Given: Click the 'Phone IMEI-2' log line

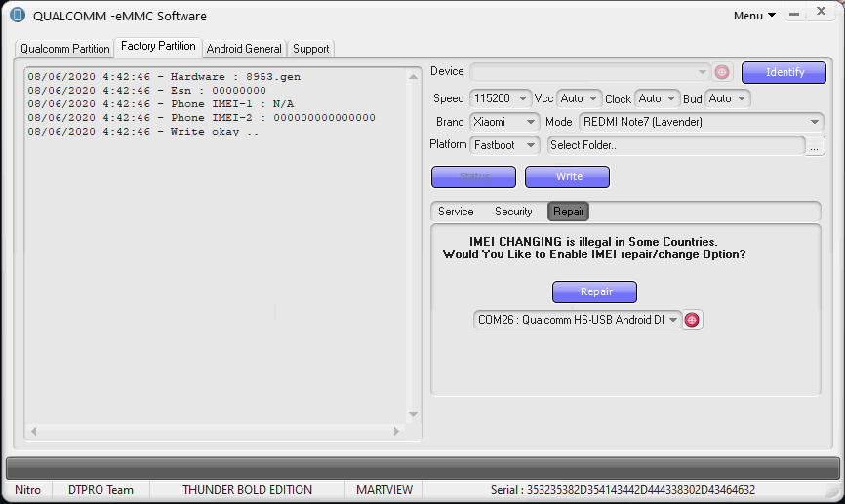Looking at the screenshot, I should coord(202,117).
